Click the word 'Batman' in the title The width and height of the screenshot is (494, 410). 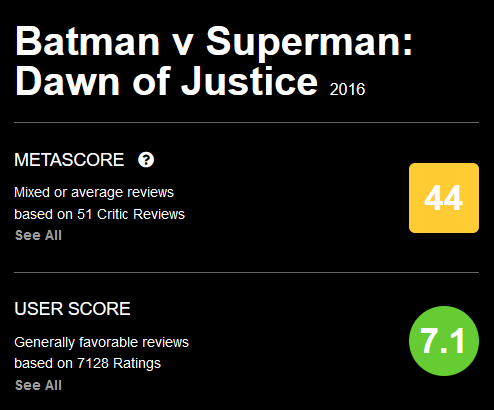click(x=87, y=41)
